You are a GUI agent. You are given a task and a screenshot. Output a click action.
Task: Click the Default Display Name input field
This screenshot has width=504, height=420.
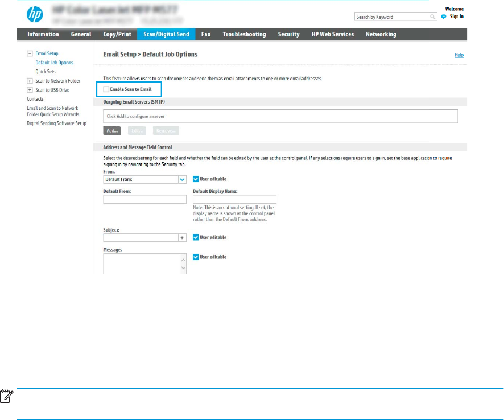pos(234,199)
